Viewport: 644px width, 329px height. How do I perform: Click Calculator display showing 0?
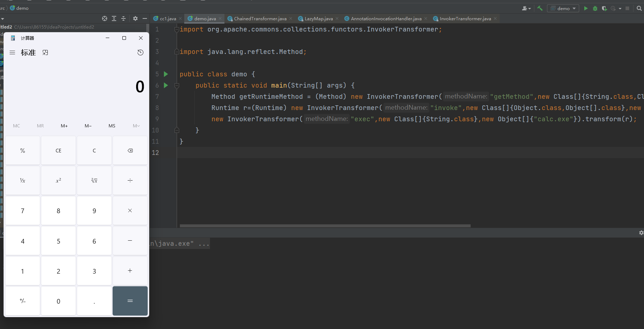point(140,87)
